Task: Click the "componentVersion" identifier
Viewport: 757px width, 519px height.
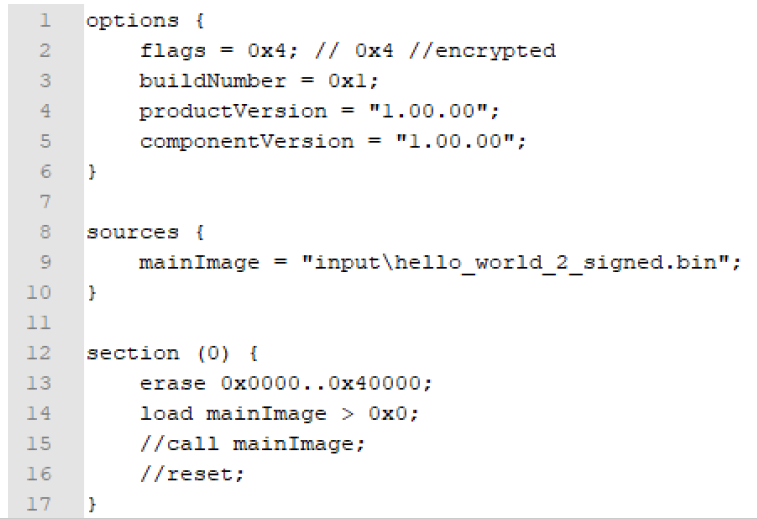Action: click(247, 141)
